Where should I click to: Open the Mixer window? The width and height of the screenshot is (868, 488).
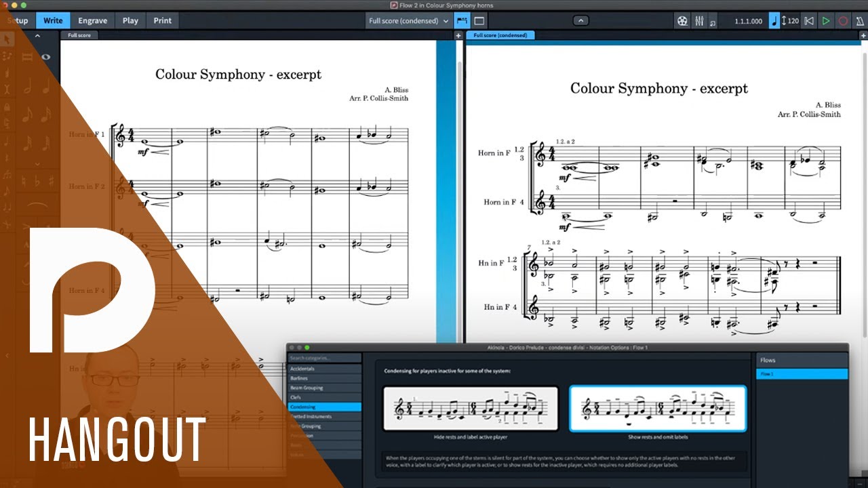699,21
